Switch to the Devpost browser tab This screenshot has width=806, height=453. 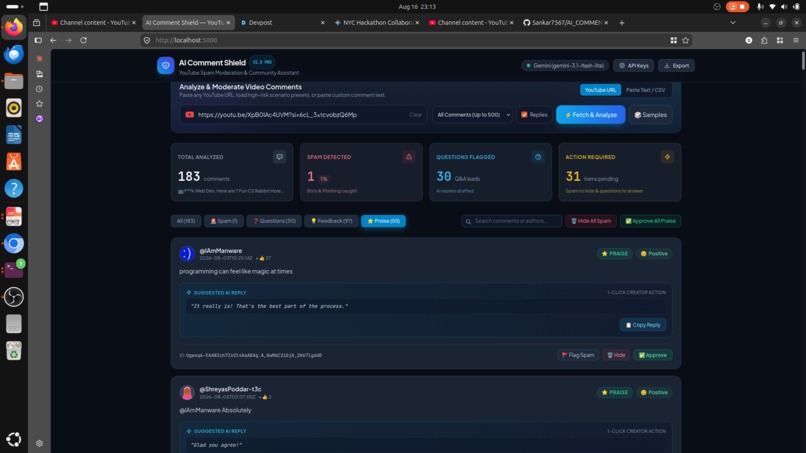[x=280, y=23]
